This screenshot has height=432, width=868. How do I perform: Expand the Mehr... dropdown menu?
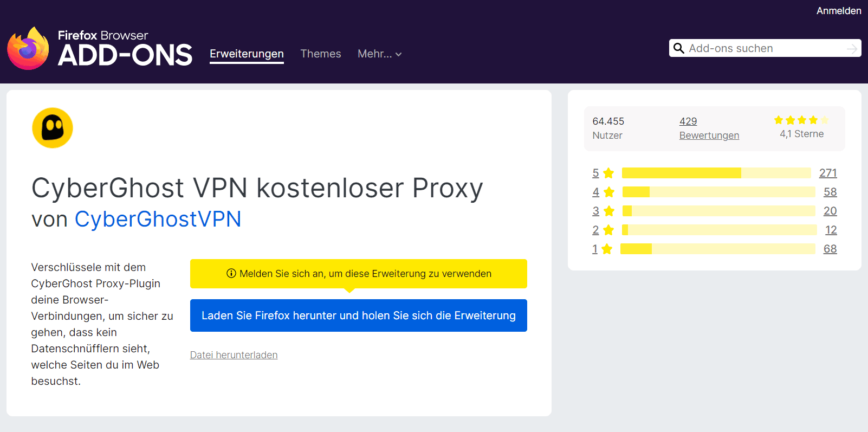[x=379, y=54]
